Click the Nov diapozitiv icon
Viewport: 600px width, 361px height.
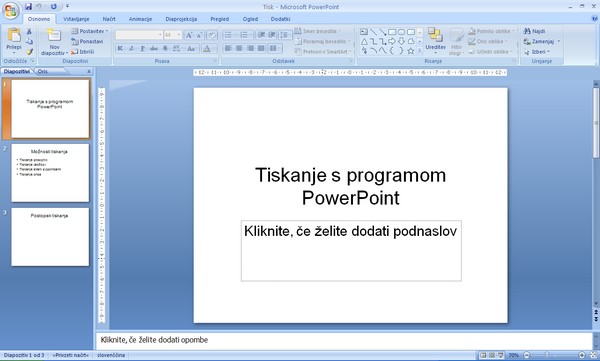[x=54, y=35]
